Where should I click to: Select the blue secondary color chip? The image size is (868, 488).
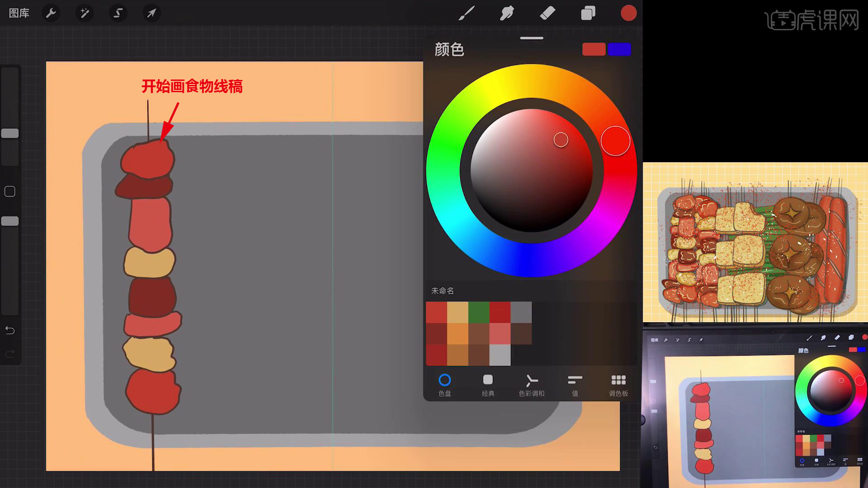pyautogui.click(x=619, y=49)
